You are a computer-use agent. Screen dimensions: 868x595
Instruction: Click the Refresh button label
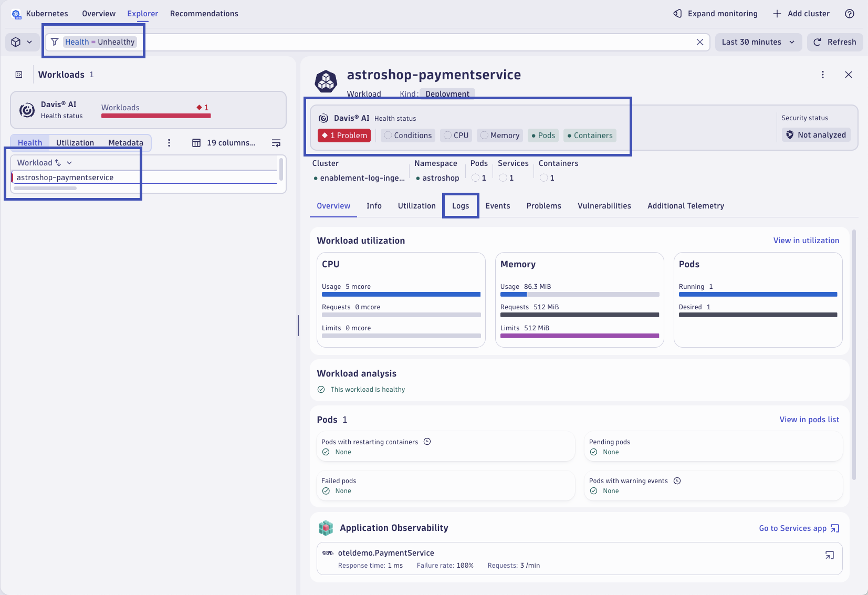(x=842, y=42)
